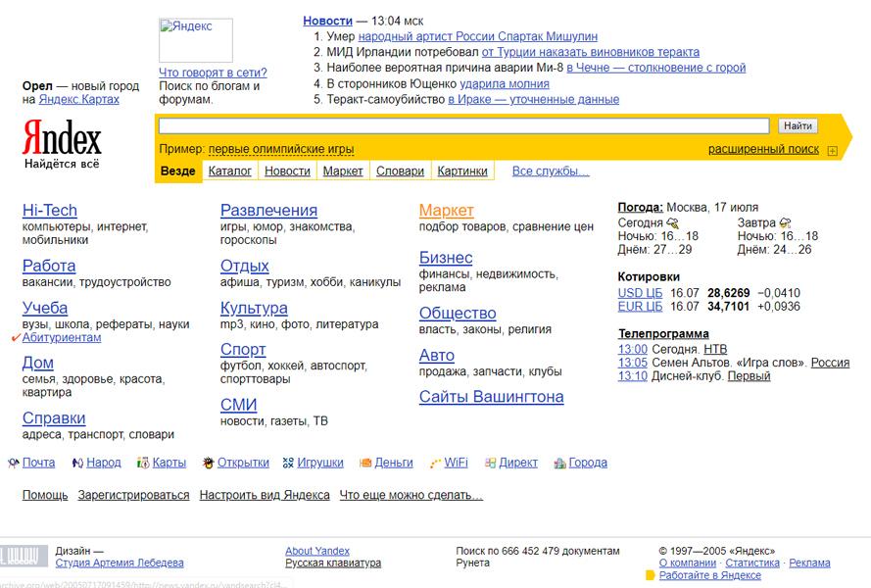Image resolution: width=871 pixels, height=588 pixels.
Task: Click the Почта envelope icon
Action: [13, 463]
